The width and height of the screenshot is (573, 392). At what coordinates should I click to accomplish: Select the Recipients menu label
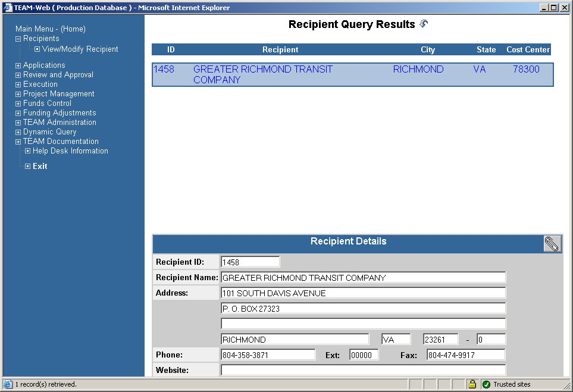[41, 38]
